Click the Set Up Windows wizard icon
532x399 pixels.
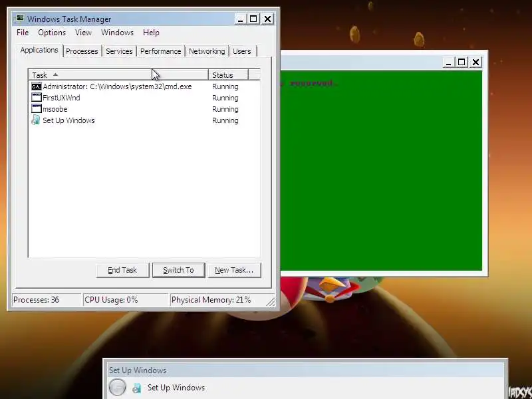tap(137, 388)
